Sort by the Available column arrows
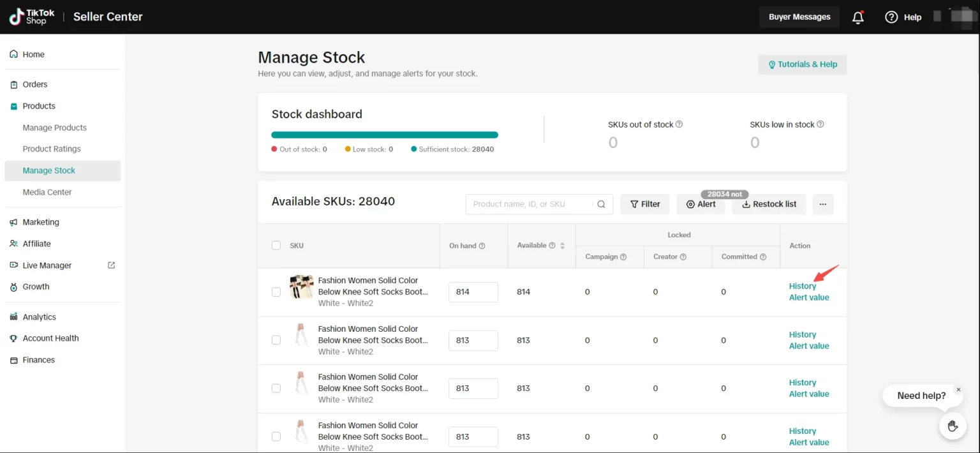The height and width of the screenshot is (453, 980). tap(562, 246)
